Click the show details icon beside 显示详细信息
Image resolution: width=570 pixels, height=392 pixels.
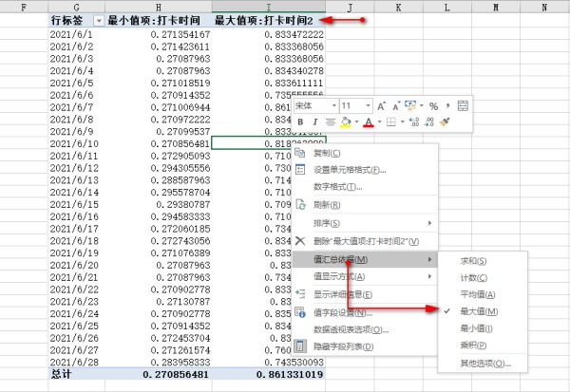pos(300,294)
